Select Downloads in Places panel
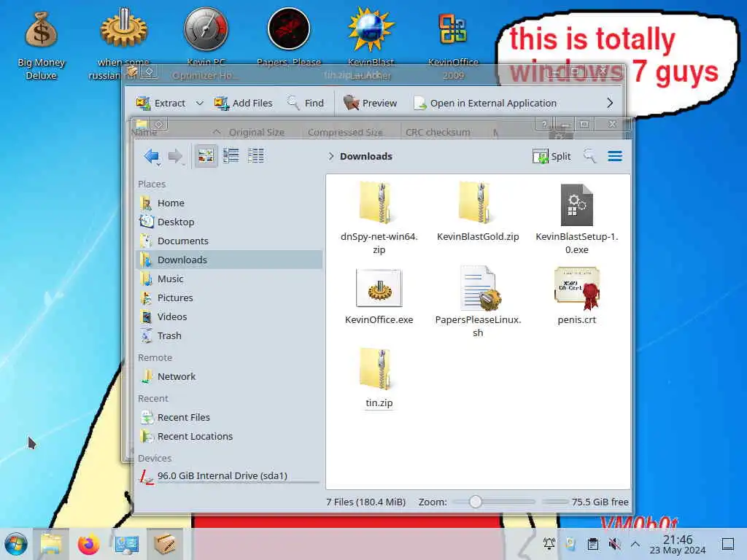The height and width of the screenshot is (560, 747). (229, 260)
